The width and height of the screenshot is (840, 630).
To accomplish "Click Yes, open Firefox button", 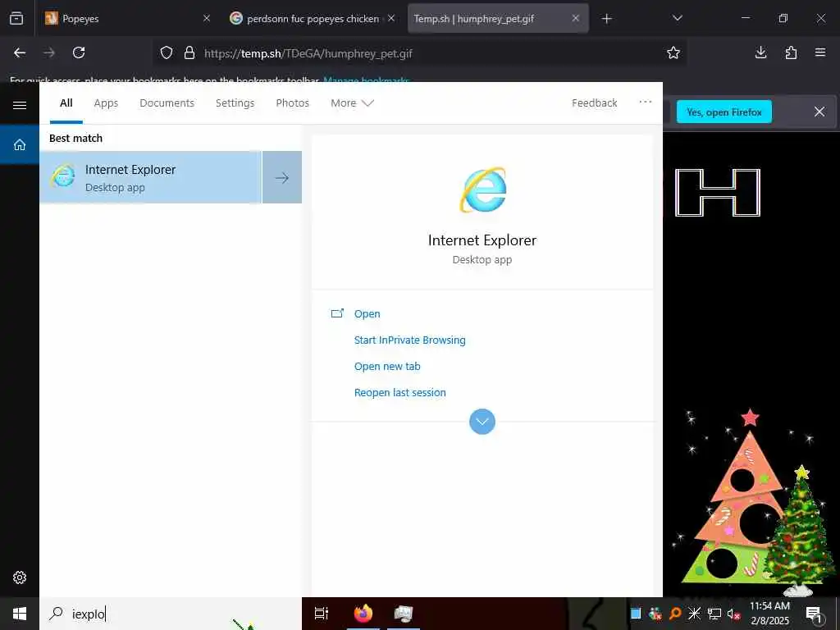I will coord(724,112).
